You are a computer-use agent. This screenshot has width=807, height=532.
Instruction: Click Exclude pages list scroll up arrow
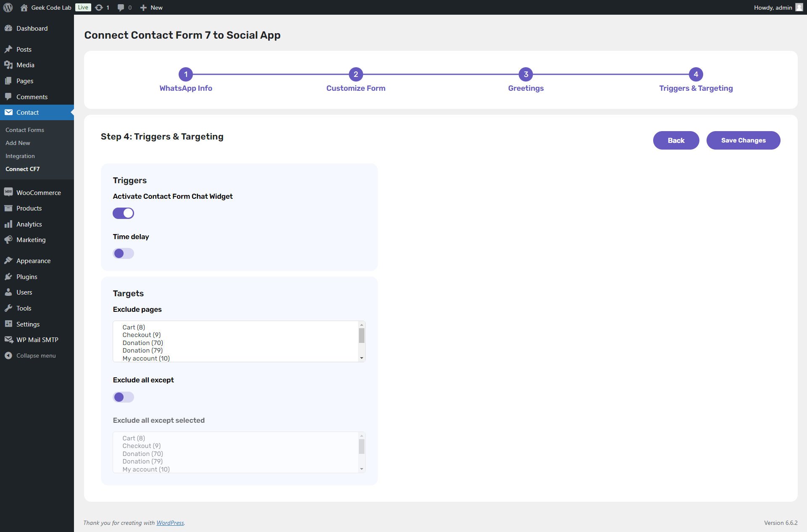[361, 325]
